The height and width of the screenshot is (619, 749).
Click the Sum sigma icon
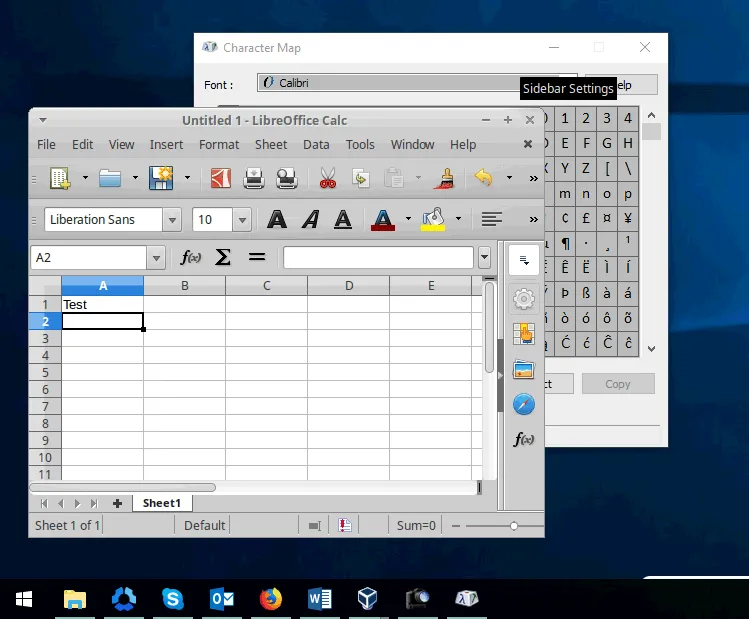pyautogui.click(x=223, y=257)
